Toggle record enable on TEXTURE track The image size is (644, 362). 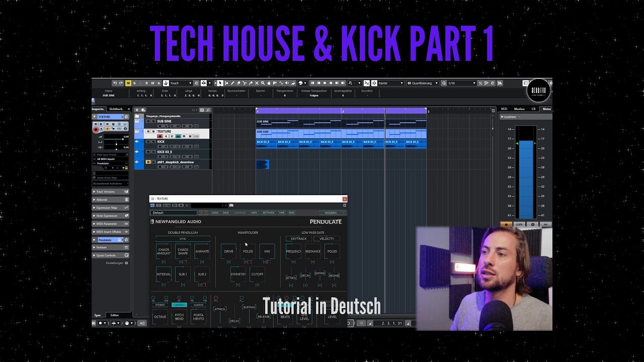point(160,136)
